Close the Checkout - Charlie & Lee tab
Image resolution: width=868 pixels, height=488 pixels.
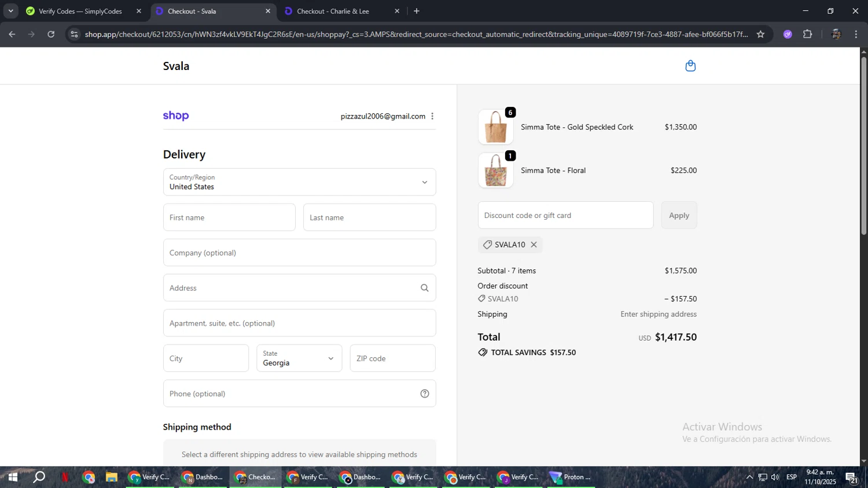(x=397, y=11)
